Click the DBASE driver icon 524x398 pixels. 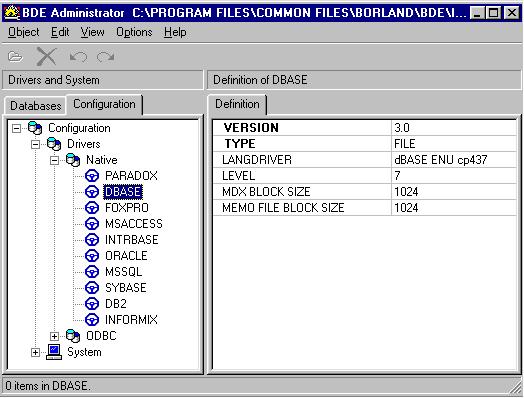tap(92, 192)
